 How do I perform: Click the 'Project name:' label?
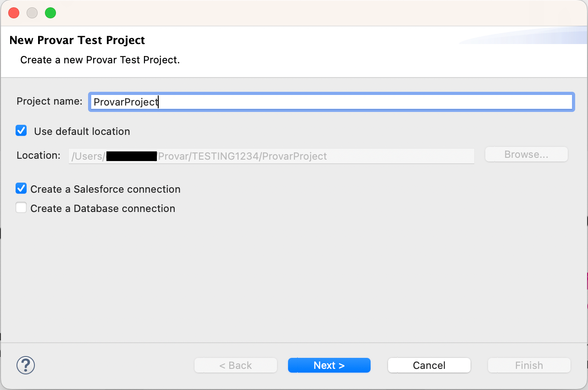50,101
